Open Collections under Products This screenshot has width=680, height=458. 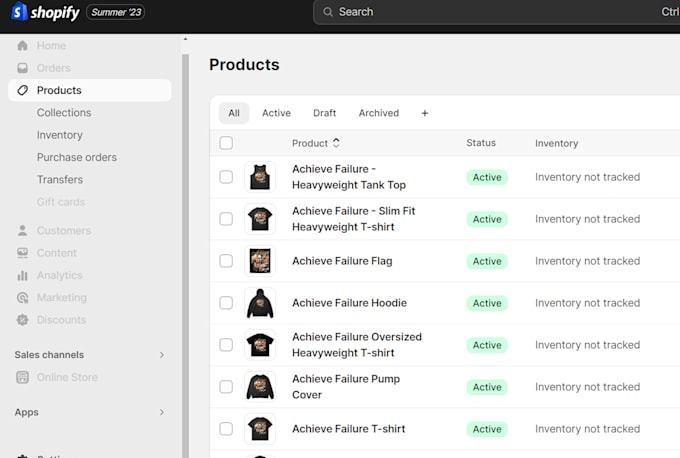pos(64,113)
